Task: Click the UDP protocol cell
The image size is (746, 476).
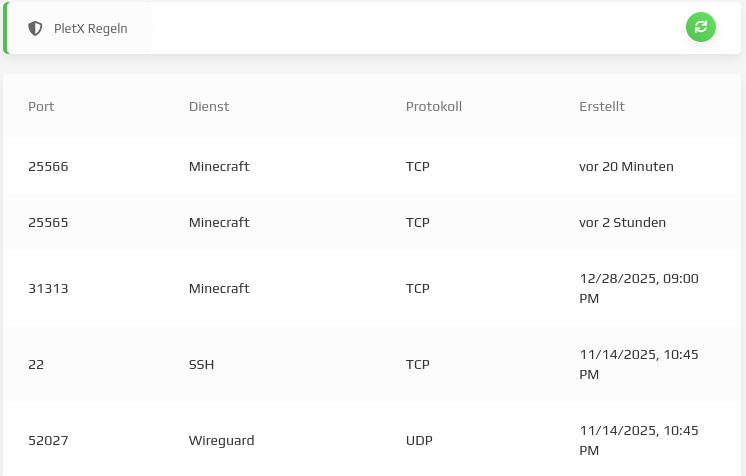Action: coord(418,440)
